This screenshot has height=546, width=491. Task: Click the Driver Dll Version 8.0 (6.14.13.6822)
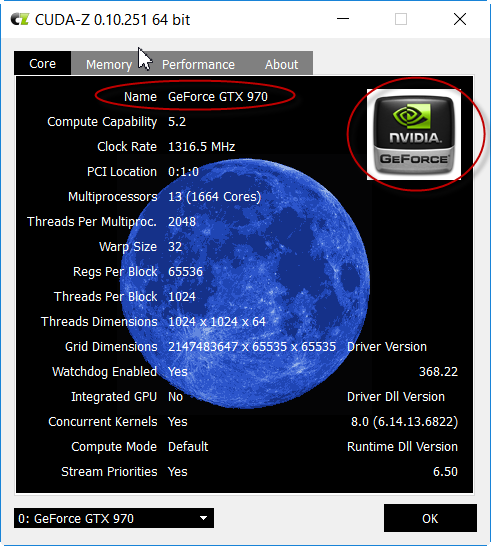[404, 422]
